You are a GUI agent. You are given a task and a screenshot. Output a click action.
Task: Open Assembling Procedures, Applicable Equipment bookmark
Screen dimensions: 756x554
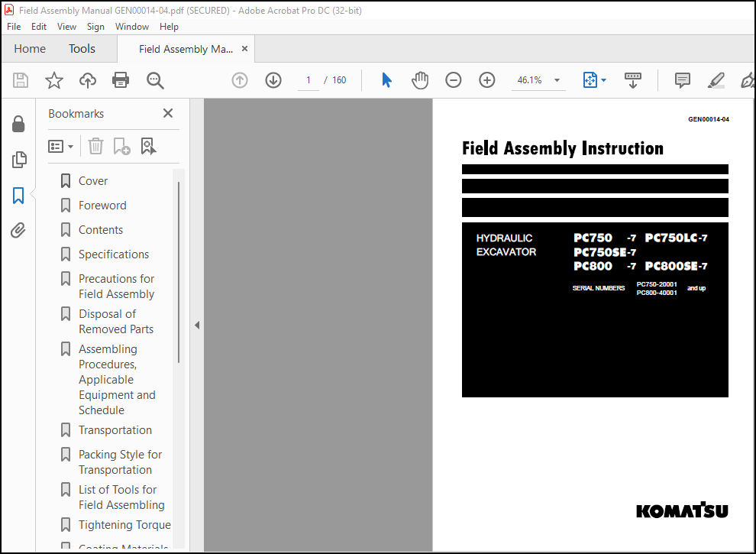point(117,380)
